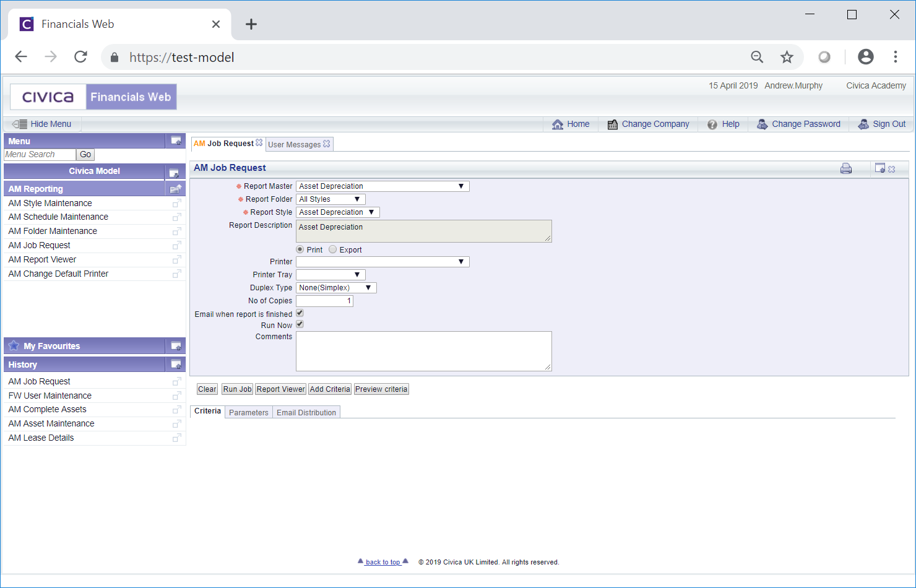
Task: Click the Menu Search input field
Action: click(x=40, y=155)
